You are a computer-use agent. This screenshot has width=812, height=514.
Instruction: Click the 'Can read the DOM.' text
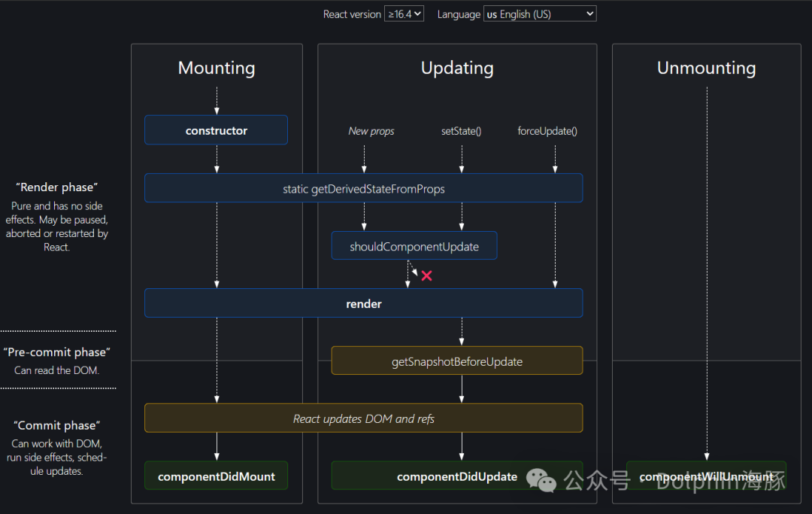point(57,370)
